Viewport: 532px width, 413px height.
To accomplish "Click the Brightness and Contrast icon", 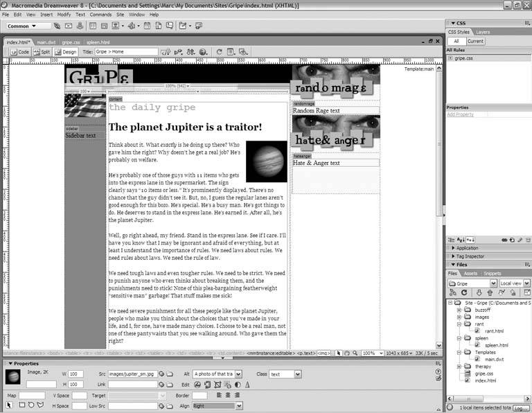I will pyautogui.click(x=237, y=384).
